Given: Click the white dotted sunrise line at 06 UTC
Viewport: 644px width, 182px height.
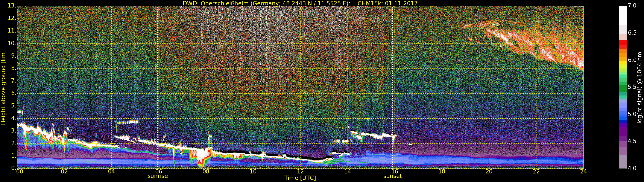Looking at the screenshot, I should tap(158, 75).
